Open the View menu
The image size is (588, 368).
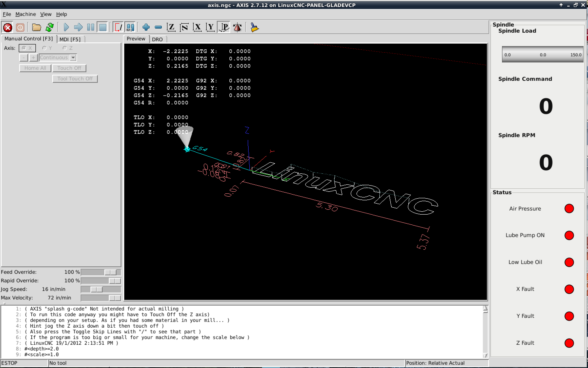(46, 14)
